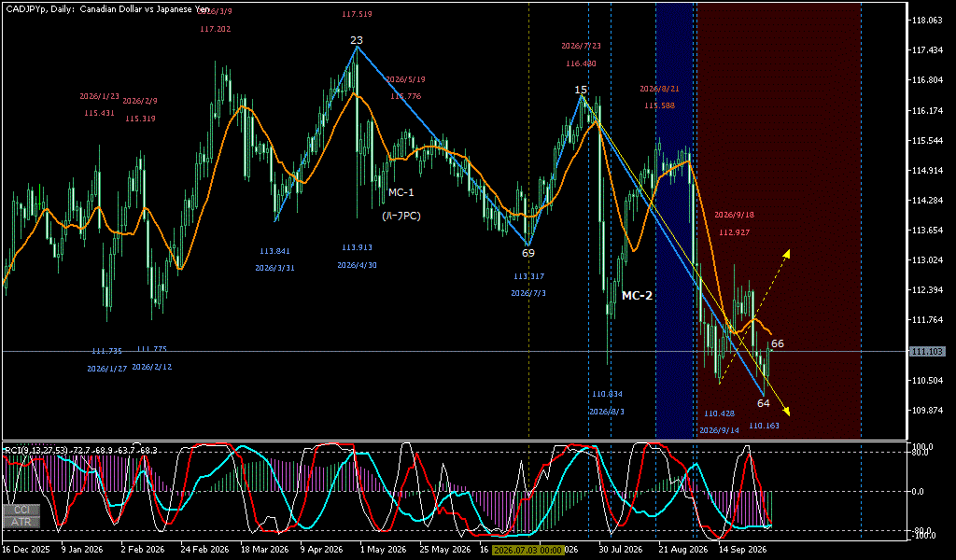The width and height of the screenshot is (956, 560).
Task: Select the 2026/7/3 date annotation
Action: (x=528, y=294)
